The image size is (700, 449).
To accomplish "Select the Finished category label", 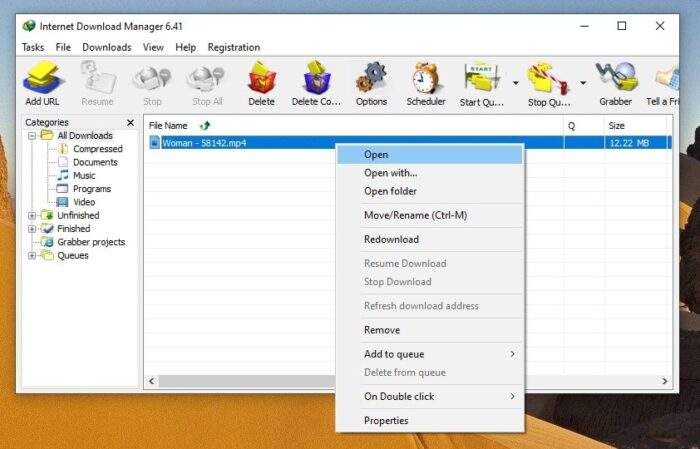I will (x=74, y=229).
